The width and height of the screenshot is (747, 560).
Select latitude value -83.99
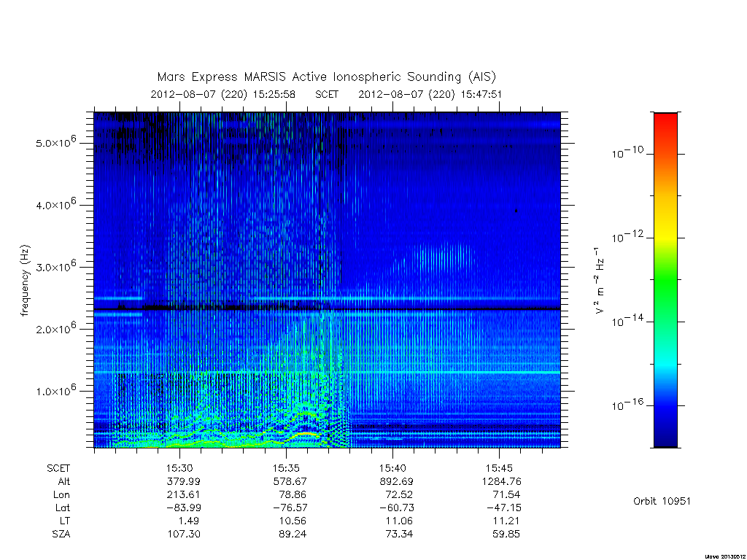183,507
